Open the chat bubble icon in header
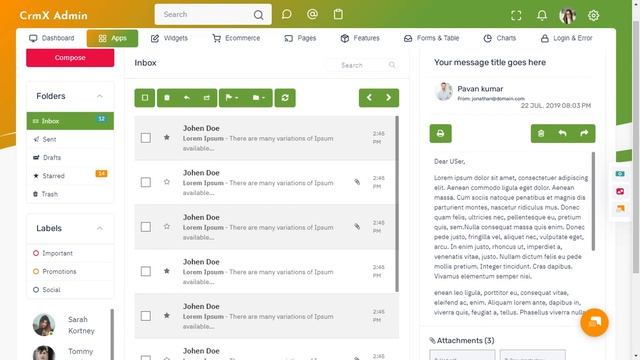 [x=287, y=14]
